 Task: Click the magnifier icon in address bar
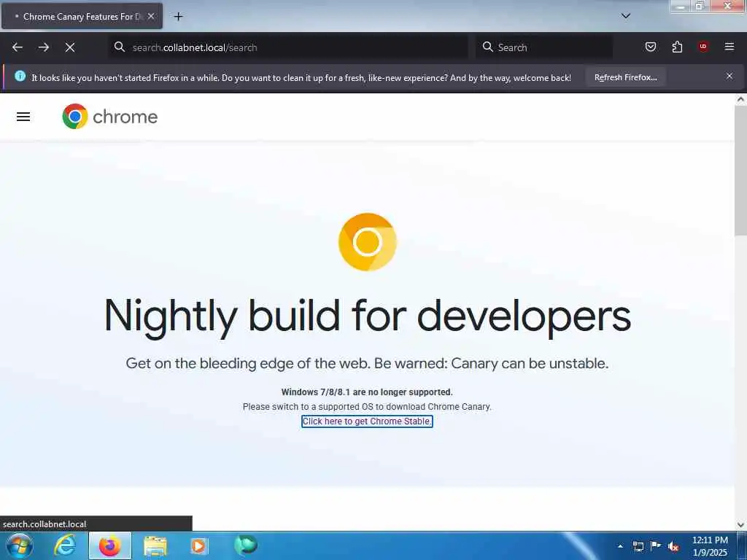point(119,47)
